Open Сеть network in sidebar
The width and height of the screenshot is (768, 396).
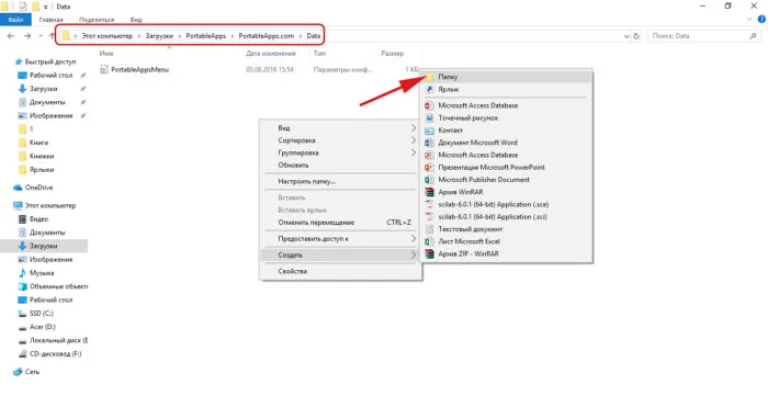[x=26, y=372]
